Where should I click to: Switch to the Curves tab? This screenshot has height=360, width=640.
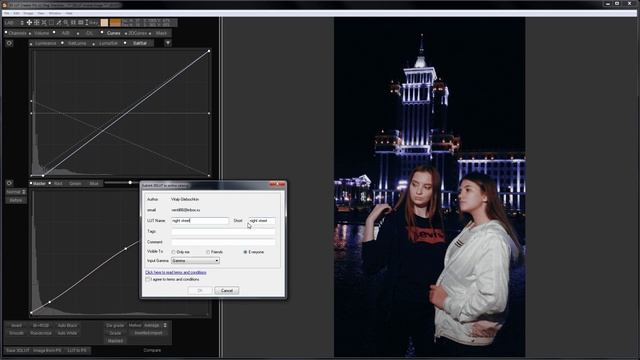point(113,33)
